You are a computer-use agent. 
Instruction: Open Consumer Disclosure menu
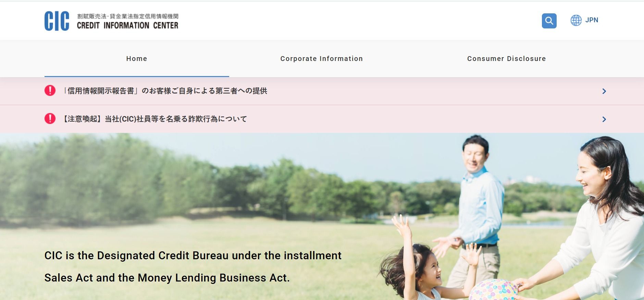[507, 59]
